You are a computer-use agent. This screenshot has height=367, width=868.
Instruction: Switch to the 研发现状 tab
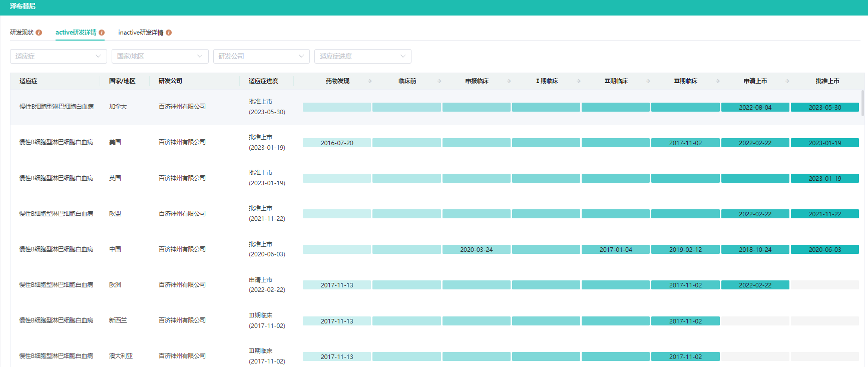coord(22,33)
